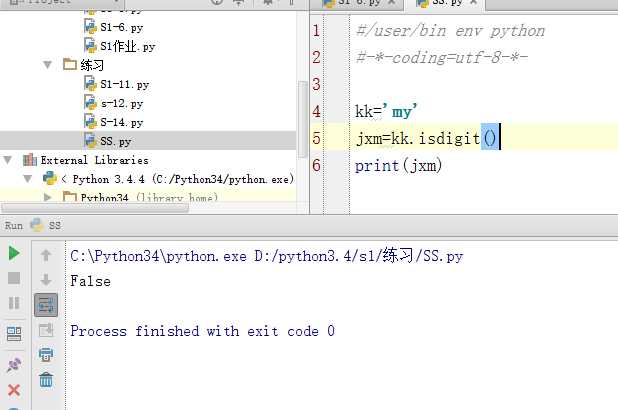Click the '#/user/bin env python' comment line
Image resolution: width=618 pixels, height=410 pixels.
point(450,31)
